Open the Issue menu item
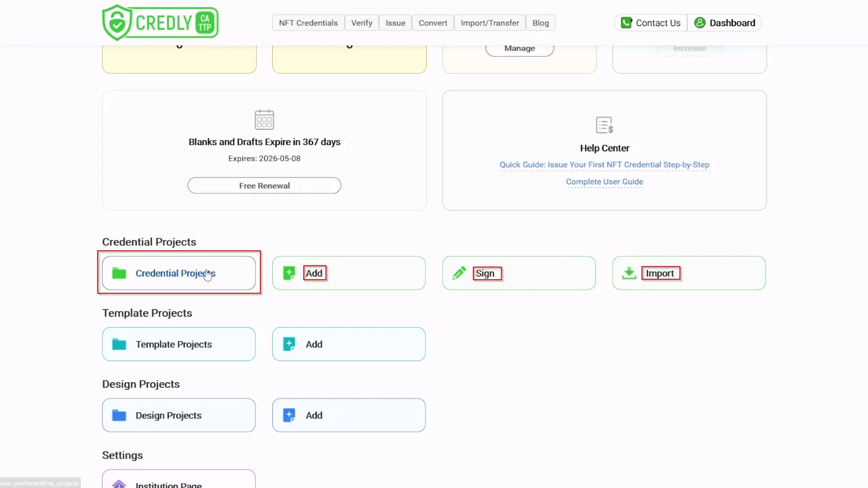 coord(396,23)
